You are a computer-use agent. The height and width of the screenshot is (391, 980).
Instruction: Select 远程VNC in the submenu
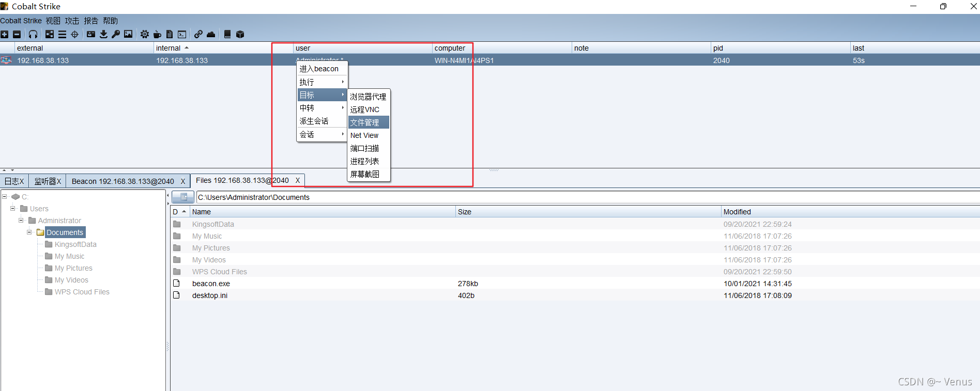pos(368,109)
